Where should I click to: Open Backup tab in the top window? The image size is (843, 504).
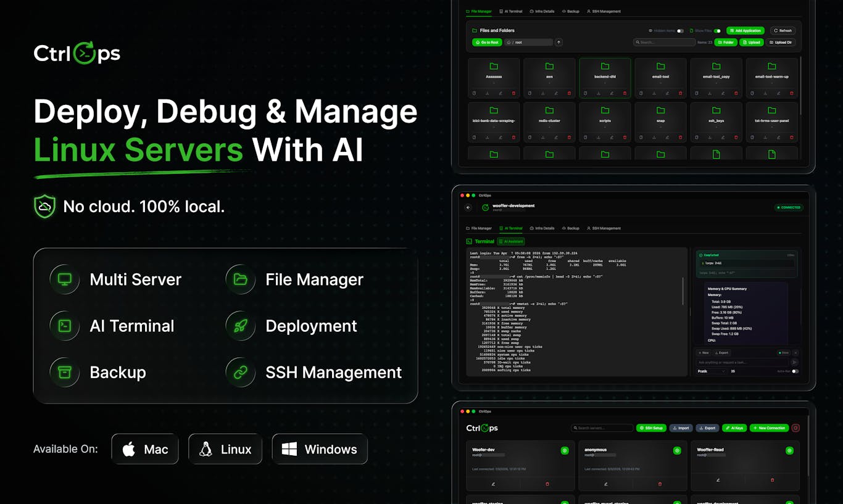tap(571, 11)
